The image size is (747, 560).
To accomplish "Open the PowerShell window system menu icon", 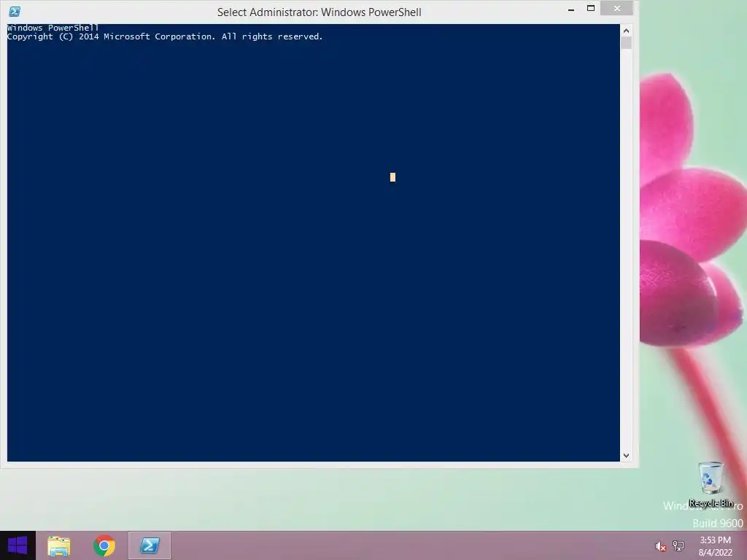I will pyautogui.click(x=15, y=12).
